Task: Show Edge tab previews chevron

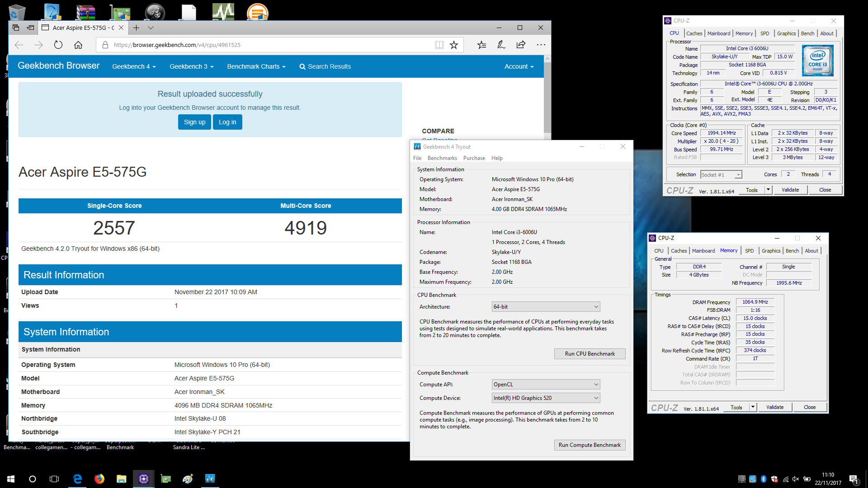Action: pos(151,28)
